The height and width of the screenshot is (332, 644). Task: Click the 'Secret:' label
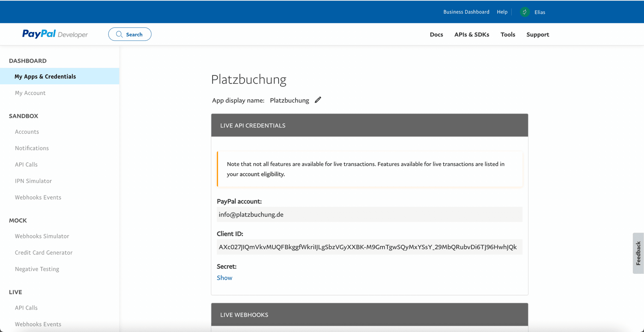point(227,267)
